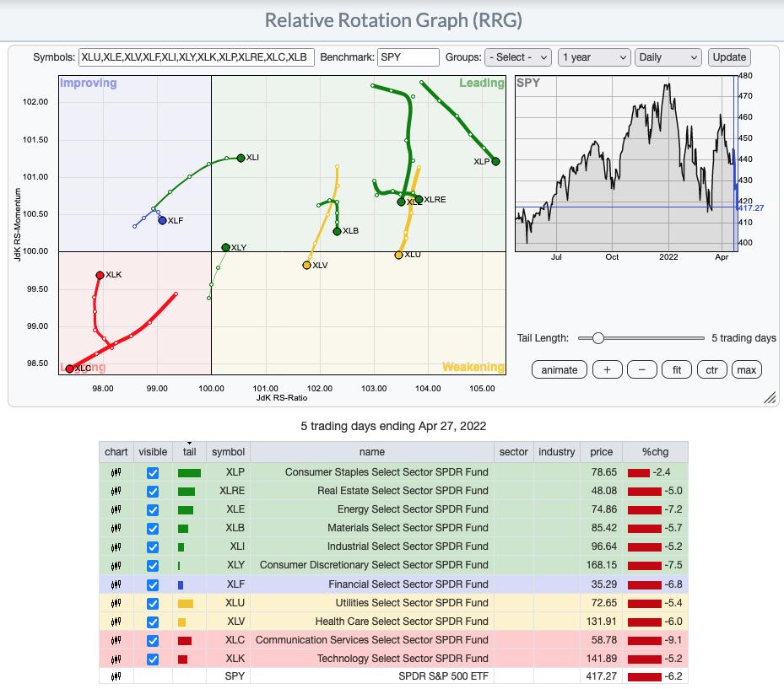This screenshot has width=784, height=689.
Task: Sort table by industry column header
Action: click(x=556, y=452)
